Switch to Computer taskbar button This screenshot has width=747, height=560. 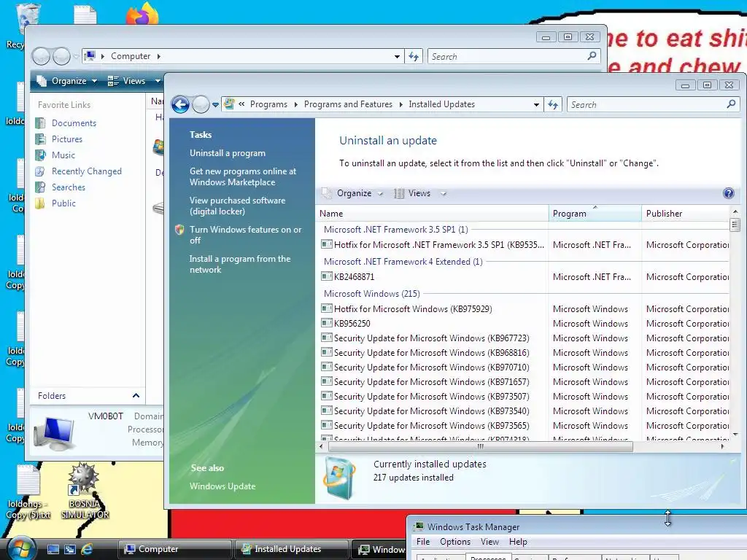(174, 549)
